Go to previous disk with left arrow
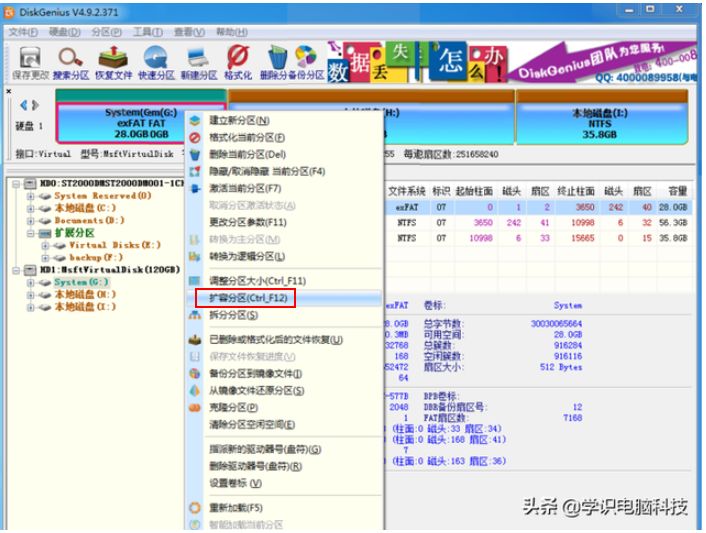Screen dimensions: 706x533 24,105
